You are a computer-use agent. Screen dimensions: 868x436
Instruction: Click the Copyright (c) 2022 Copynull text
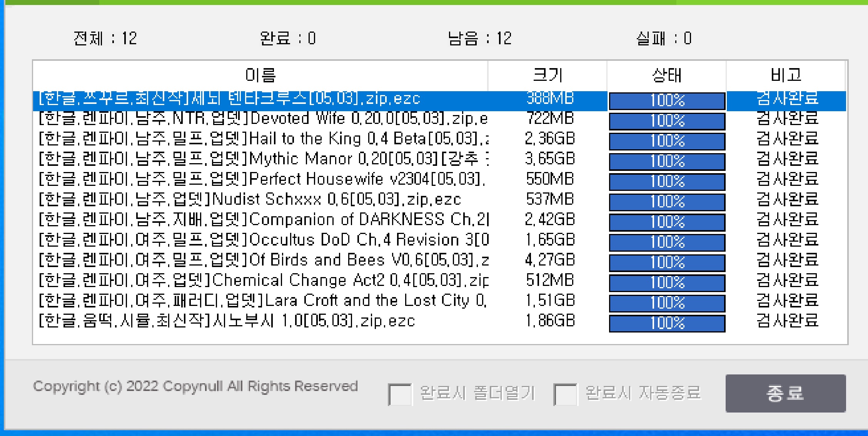point(195,387)
